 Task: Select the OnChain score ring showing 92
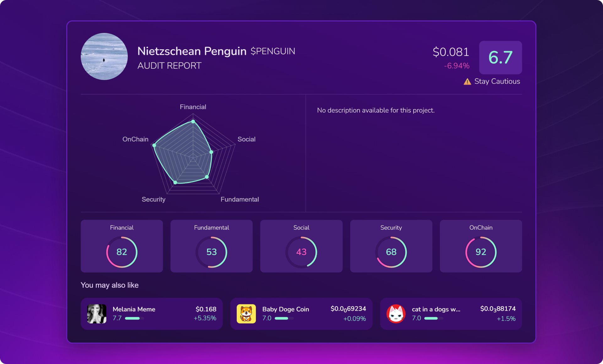(481, 252)
